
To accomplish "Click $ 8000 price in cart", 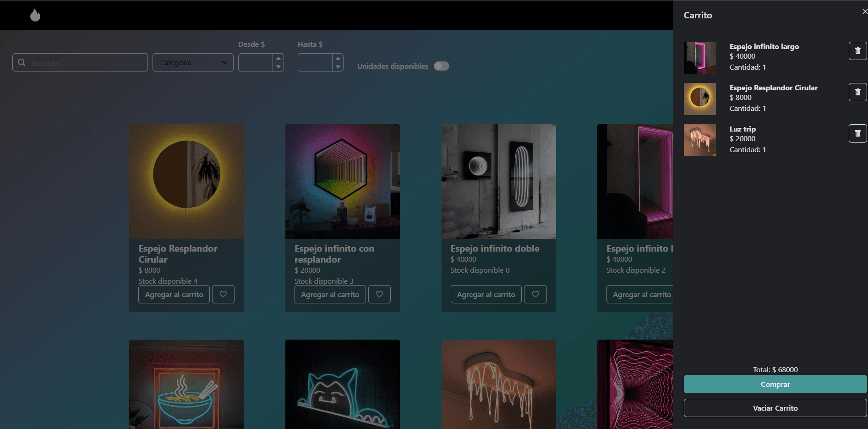I will (740, 98).
